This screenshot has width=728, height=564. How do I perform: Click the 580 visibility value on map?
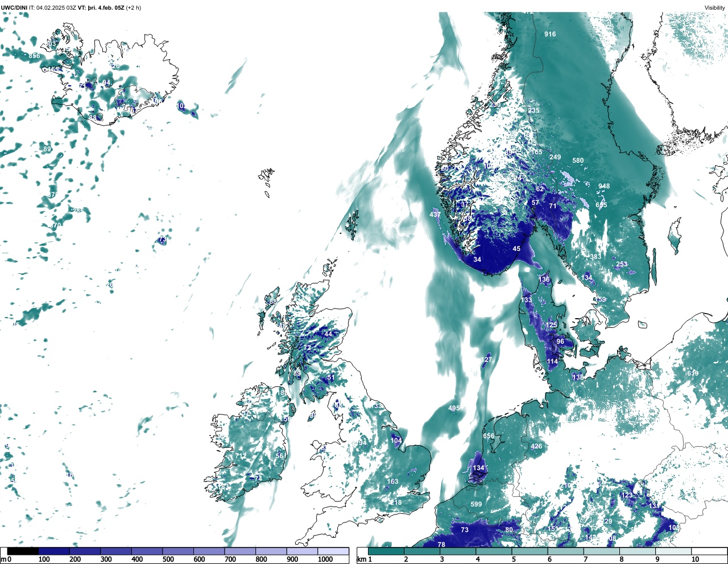(578, 160)
